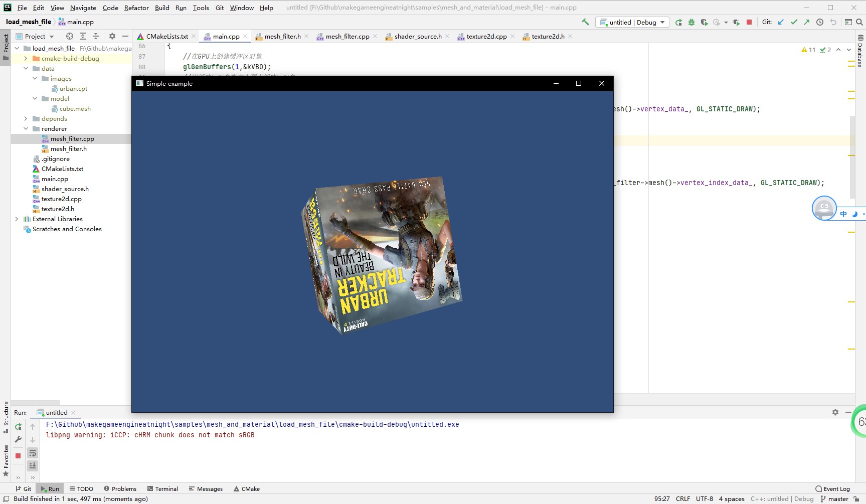The image size is (866, 504).
Task: Stop the running program from the top toolbar
Action: tap(749, 22)
